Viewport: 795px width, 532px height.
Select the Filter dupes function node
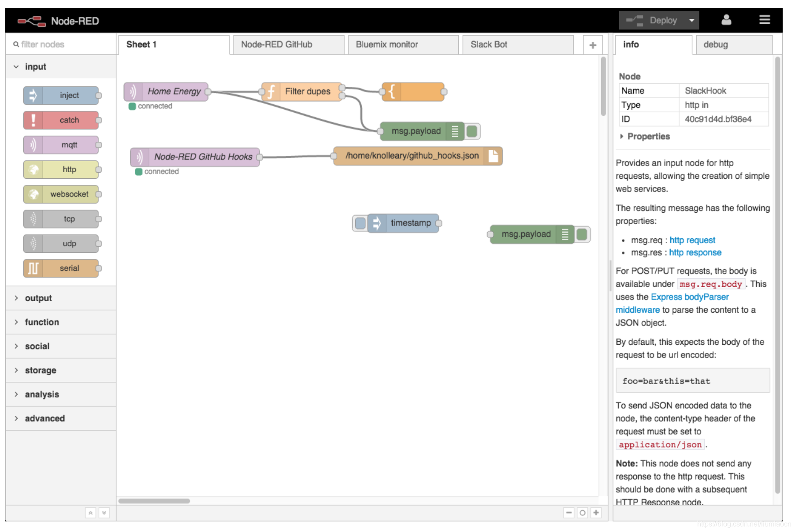click(x=302, y=92)
